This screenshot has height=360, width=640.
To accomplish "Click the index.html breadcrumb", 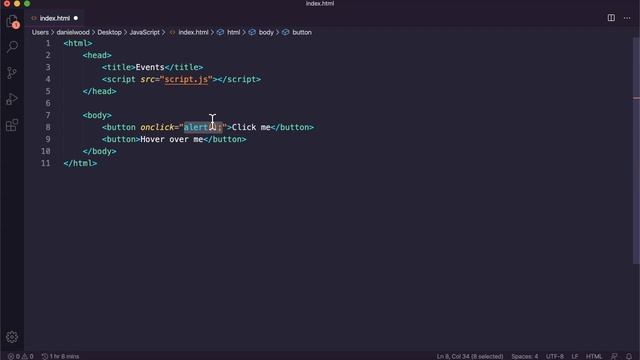I will (x=193, y=32).
